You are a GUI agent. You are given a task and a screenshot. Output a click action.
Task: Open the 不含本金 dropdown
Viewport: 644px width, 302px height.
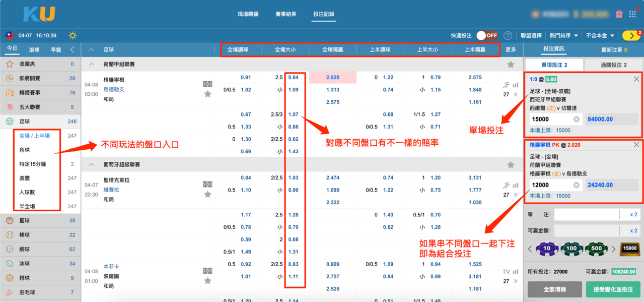[600, 36]
